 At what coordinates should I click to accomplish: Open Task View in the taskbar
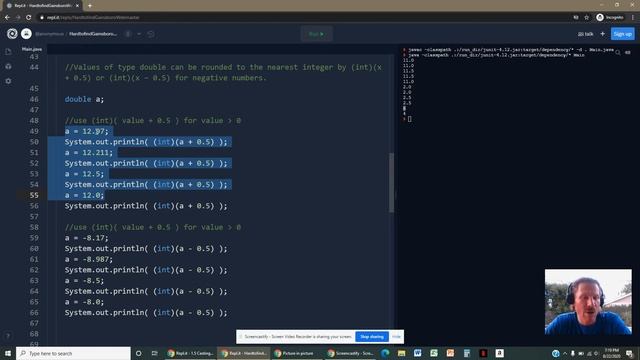154,353
